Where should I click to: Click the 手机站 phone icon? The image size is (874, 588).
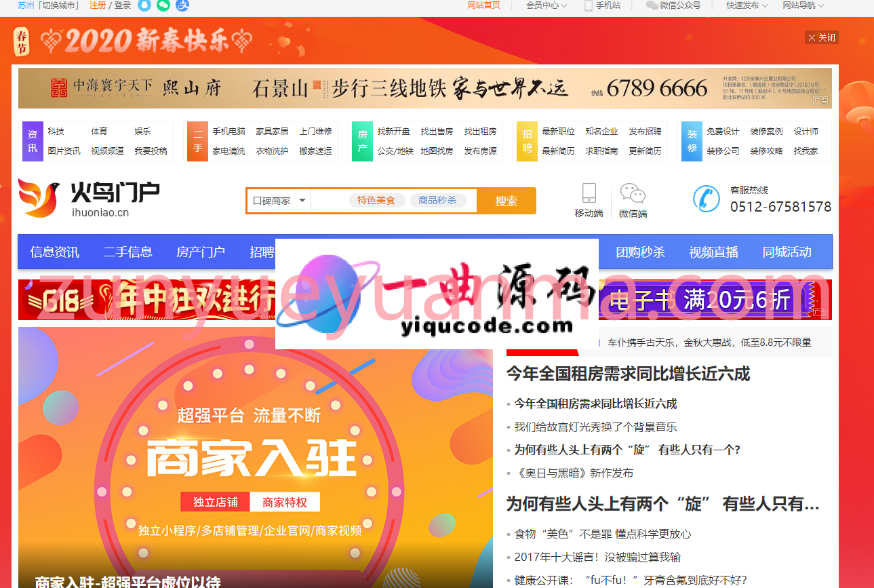(589, 5)
